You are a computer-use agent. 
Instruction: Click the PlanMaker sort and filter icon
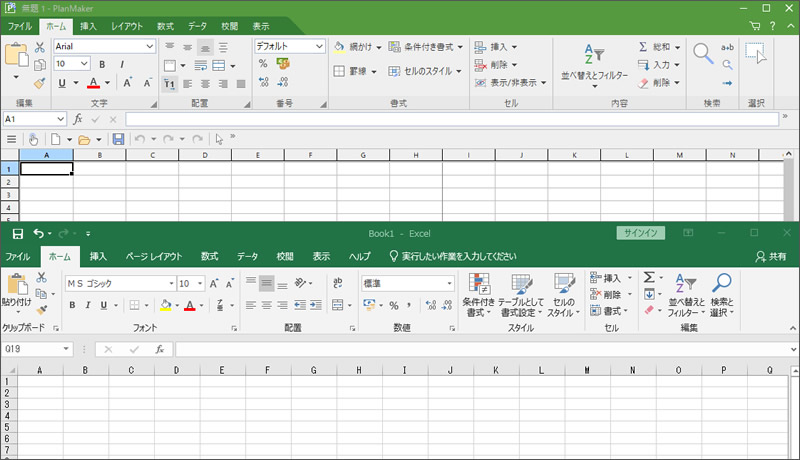coord(594,55)
